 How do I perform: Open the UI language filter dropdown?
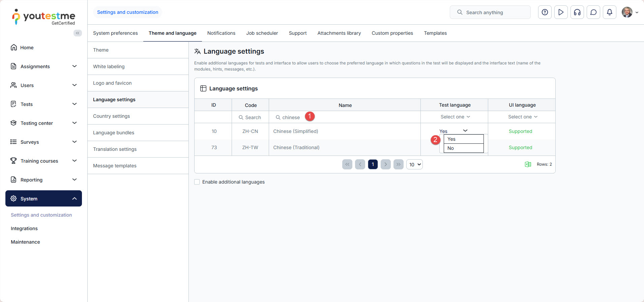pyautogui.click(x=522, y=117)
